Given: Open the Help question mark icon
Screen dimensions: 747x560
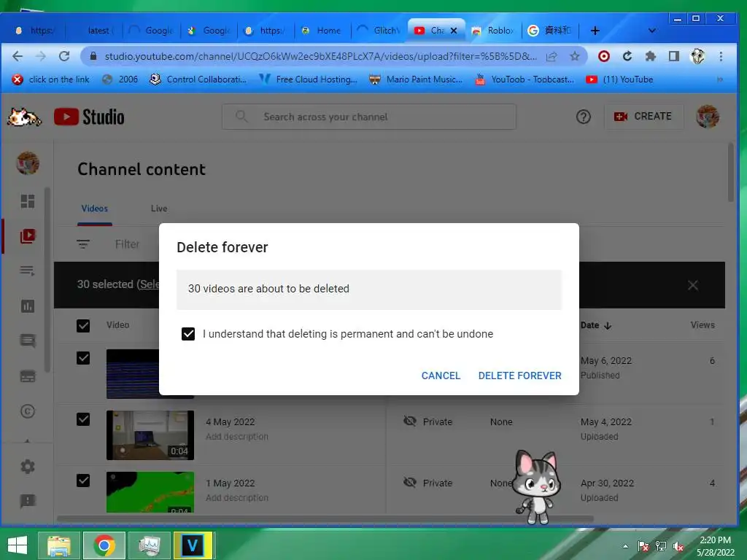Looking at the screenshot, I should 583,117.
